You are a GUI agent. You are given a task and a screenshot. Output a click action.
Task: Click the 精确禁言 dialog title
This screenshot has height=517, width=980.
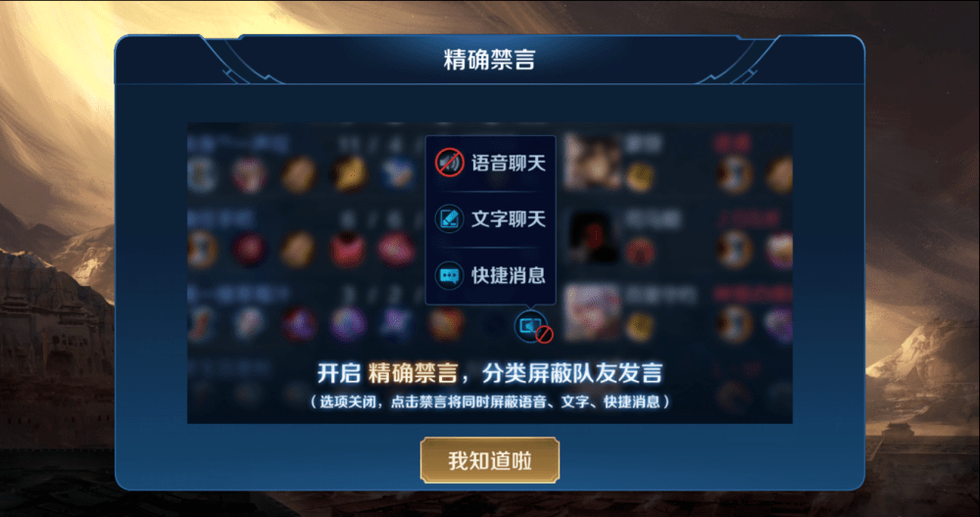click(x=489, y=60)
